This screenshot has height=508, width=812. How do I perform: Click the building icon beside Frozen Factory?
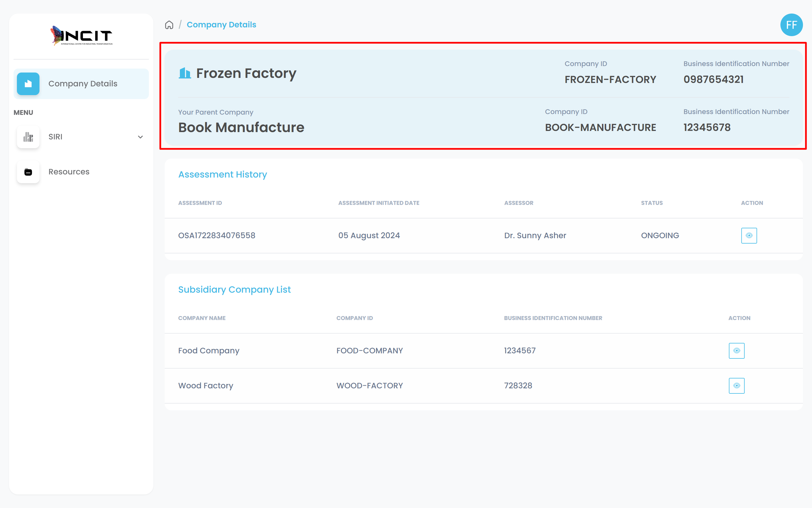[x=185, y=73]
